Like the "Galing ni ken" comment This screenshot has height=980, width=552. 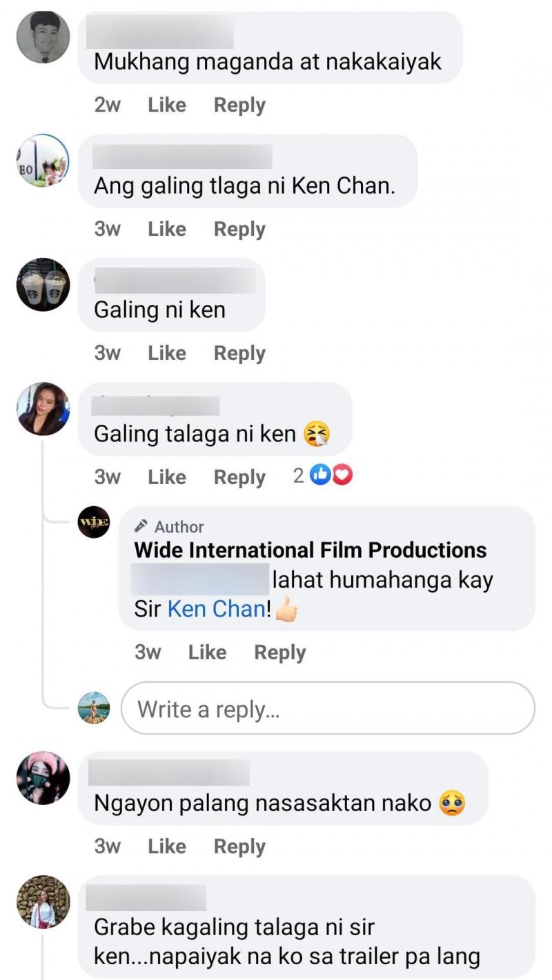tap(167, 353)
